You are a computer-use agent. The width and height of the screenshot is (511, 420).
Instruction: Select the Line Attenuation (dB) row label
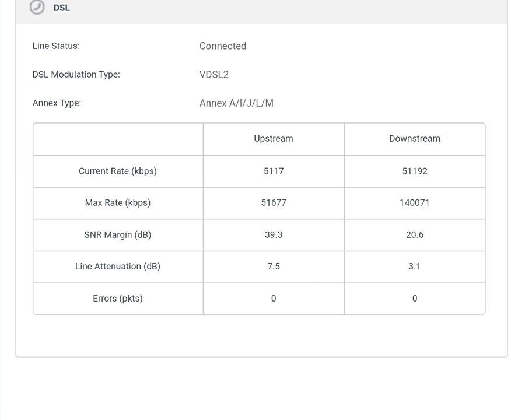118,267
